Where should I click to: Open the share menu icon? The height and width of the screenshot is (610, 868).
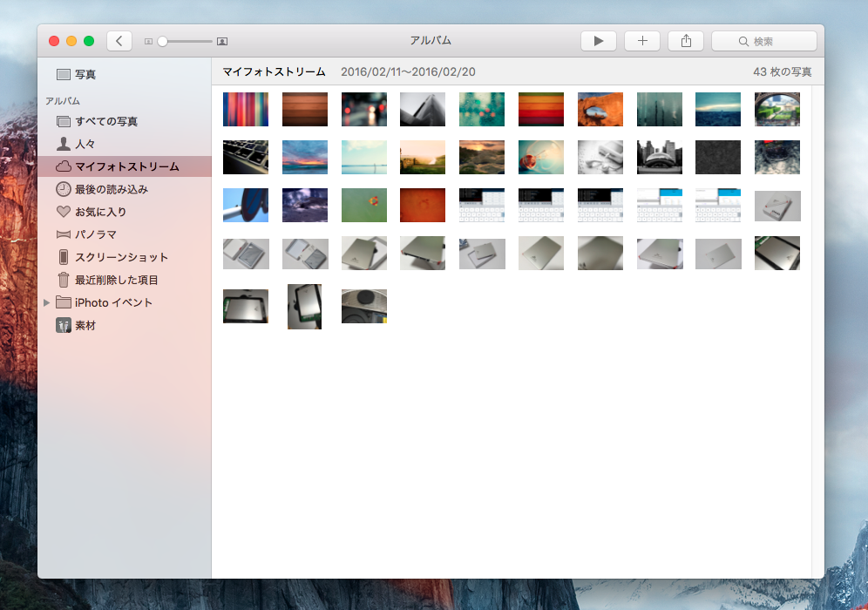686,41
